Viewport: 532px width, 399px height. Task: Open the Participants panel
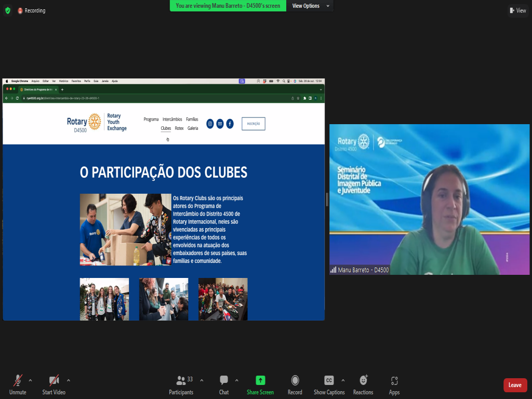point(181,384)
